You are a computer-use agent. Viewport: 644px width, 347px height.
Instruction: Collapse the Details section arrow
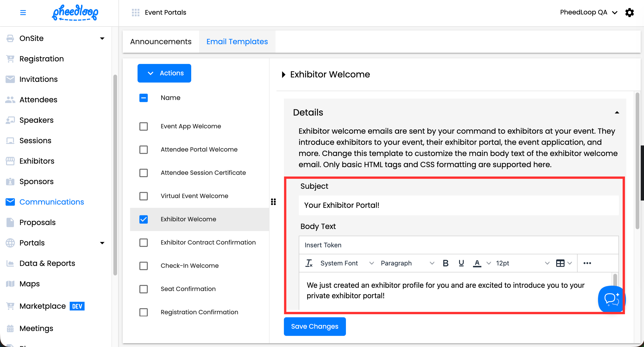(x=617, y=113)
